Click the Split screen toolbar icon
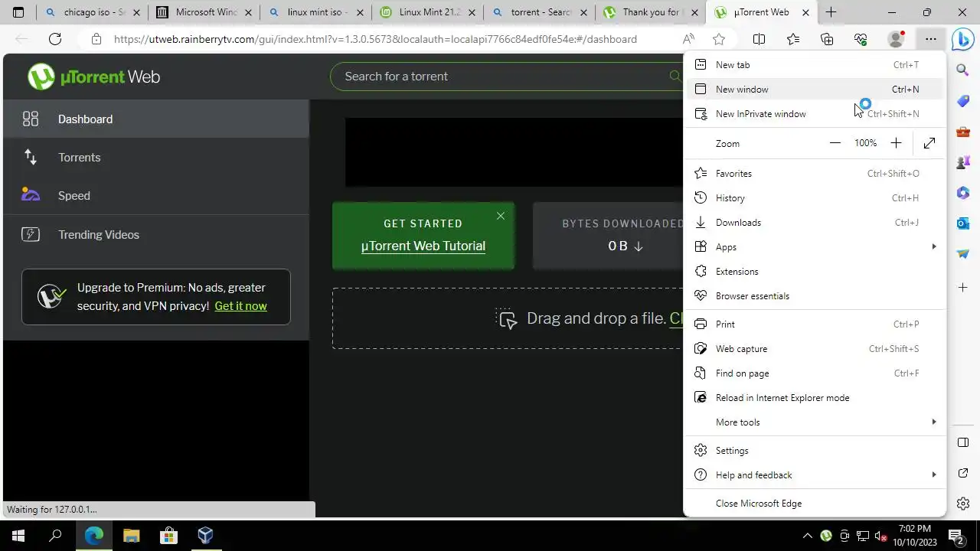 coord(759,39)
